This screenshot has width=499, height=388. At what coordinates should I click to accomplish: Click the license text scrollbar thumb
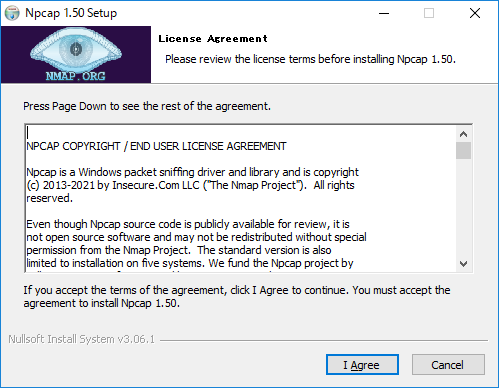tap(463, 151)
